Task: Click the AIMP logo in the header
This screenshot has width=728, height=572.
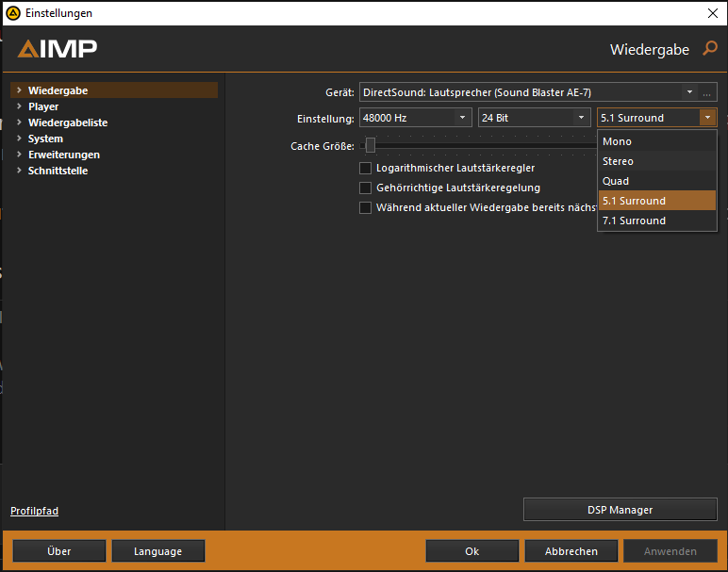Action: click(x=58, y=49)
